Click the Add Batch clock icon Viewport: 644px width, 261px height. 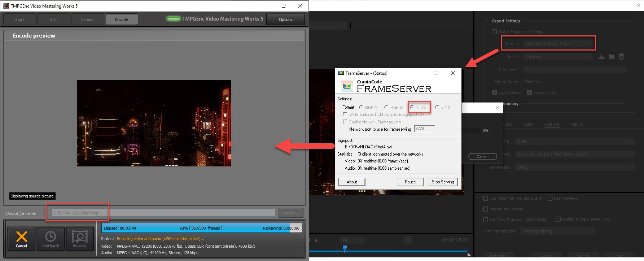[51, 239]
